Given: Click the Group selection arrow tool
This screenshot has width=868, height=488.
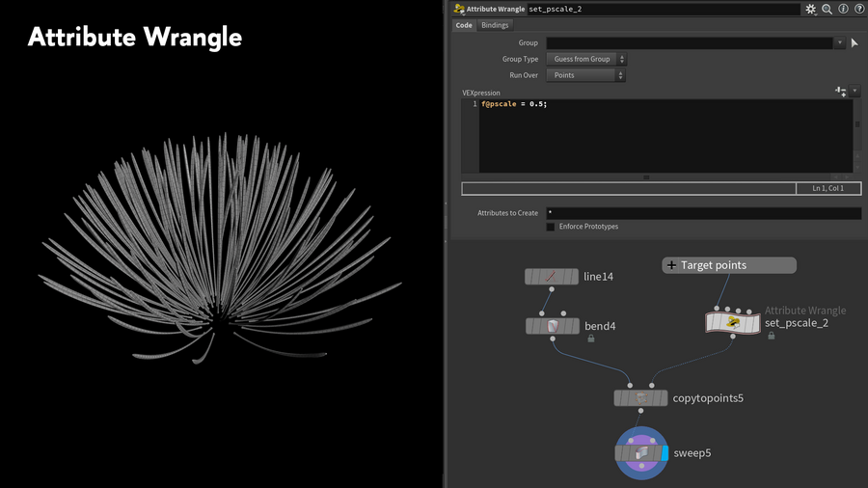Looking at the screenshot, I should click(854, 43).
